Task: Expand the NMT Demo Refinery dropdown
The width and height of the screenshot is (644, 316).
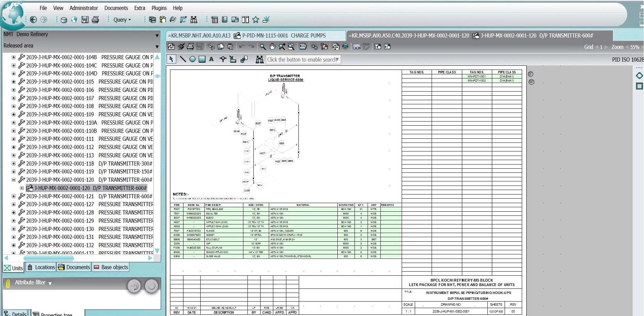Action: pos(157,35)
